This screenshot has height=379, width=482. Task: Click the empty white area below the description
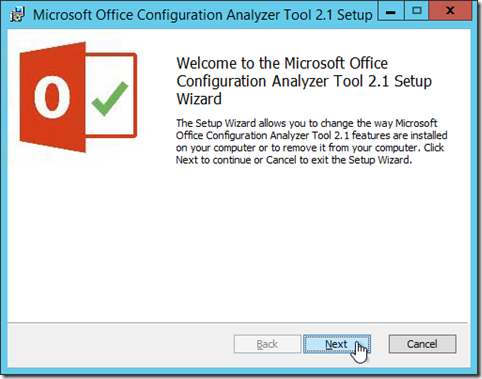click(x=239, y=243)
